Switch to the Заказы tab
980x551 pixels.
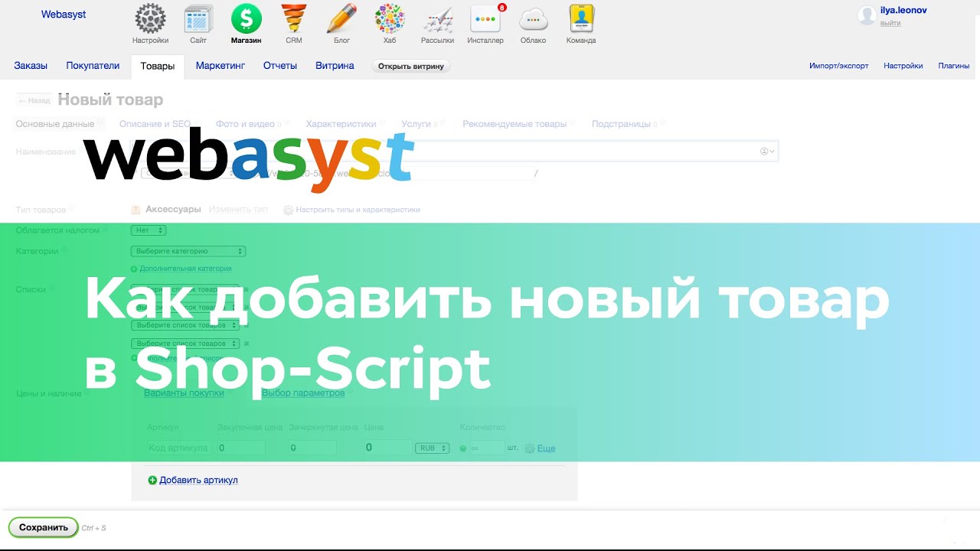tap(31, 66)
